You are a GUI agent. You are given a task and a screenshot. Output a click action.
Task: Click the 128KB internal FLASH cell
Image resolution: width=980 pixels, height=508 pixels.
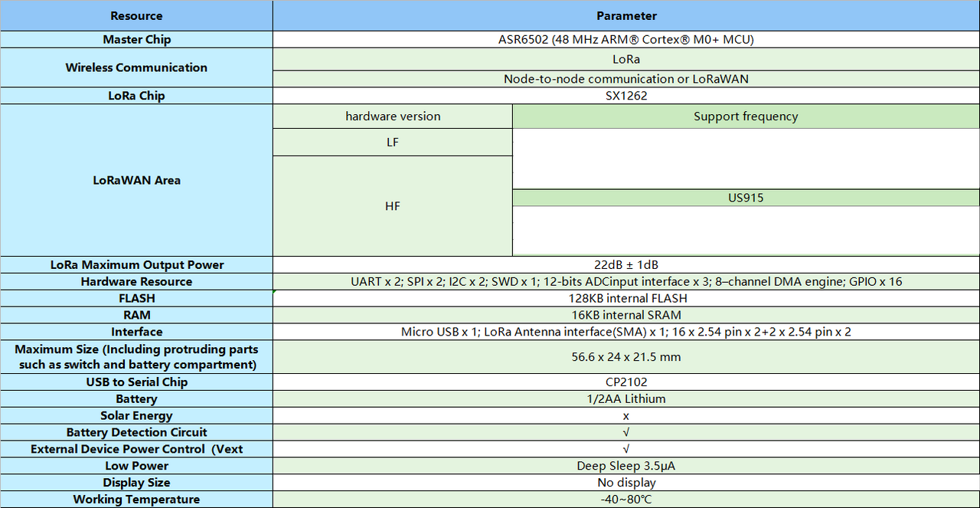626,298
